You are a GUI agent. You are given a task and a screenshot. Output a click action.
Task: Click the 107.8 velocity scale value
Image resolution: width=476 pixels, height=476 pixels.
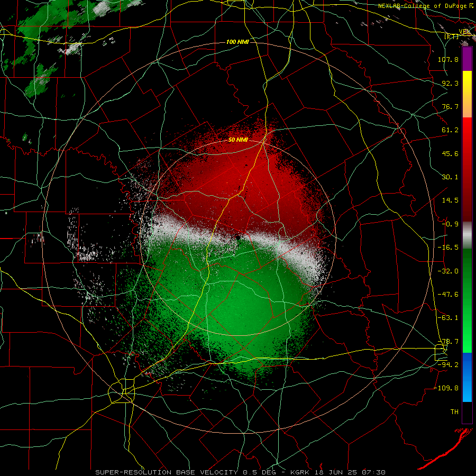tap(448, 59)
